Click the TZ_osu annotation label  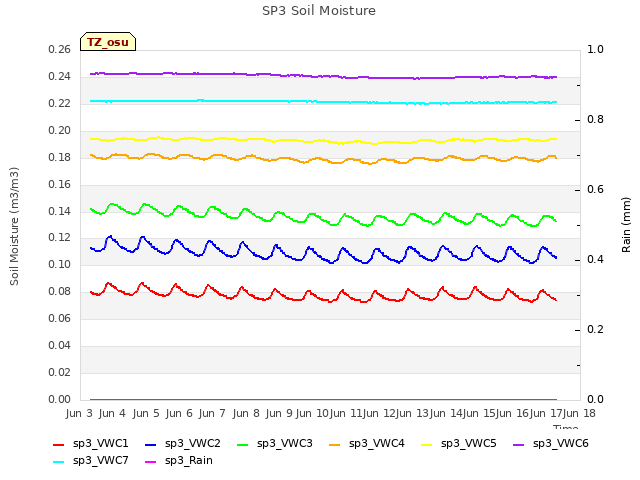point(108,42)
